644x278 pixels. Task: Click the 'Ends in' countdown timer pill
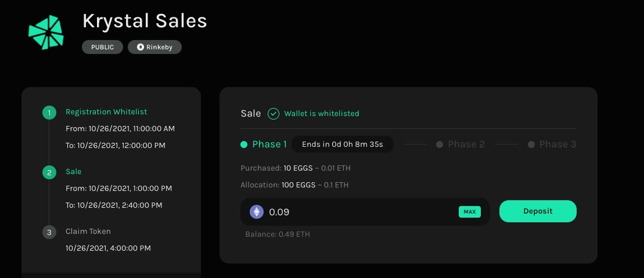coord(343,145)
